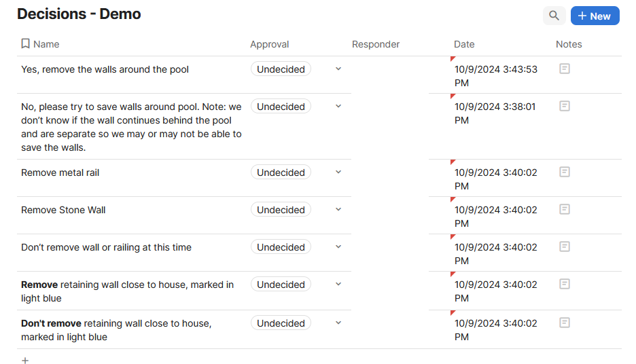
Task: Click the search magnifier icon
Action: tap(554, 16)
